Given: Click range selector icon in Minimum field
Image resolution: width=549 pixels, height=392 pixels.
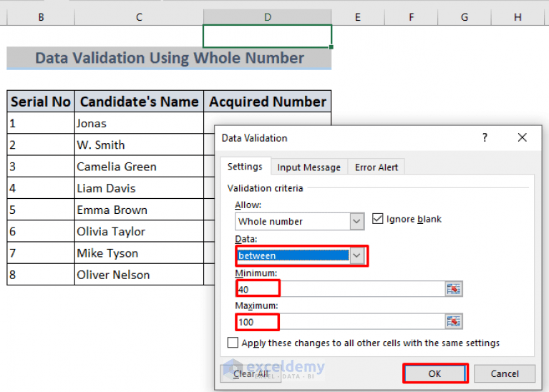Looking at the screenshot, I should (453, 289).
